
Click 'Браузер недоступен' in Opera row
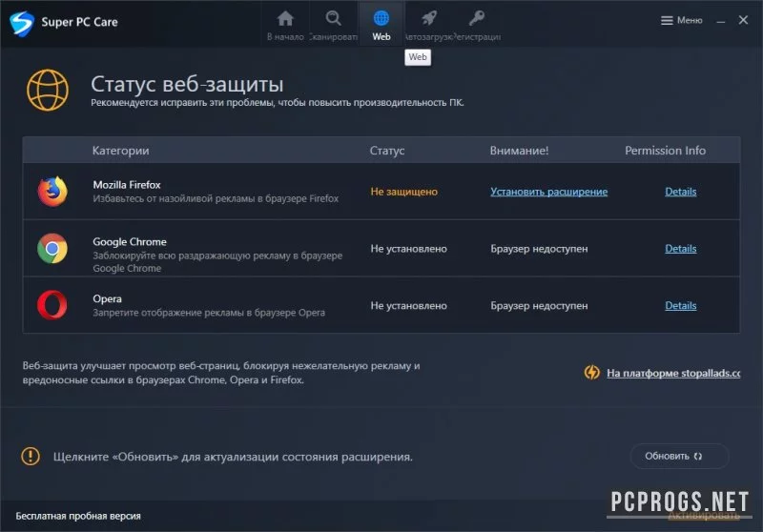tap(539, 305)
